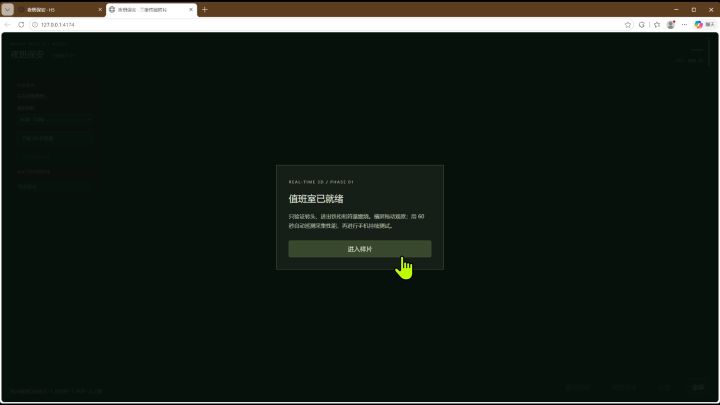Viewport: 720px width, 405px height.
Task: Go back with the browser back arrow
Action: [x=7, y=25]
